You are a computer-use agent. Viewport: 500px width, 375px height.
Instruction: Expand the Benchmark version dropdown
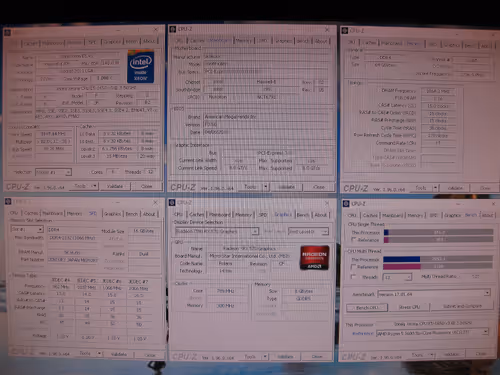[x=434, y=294]
